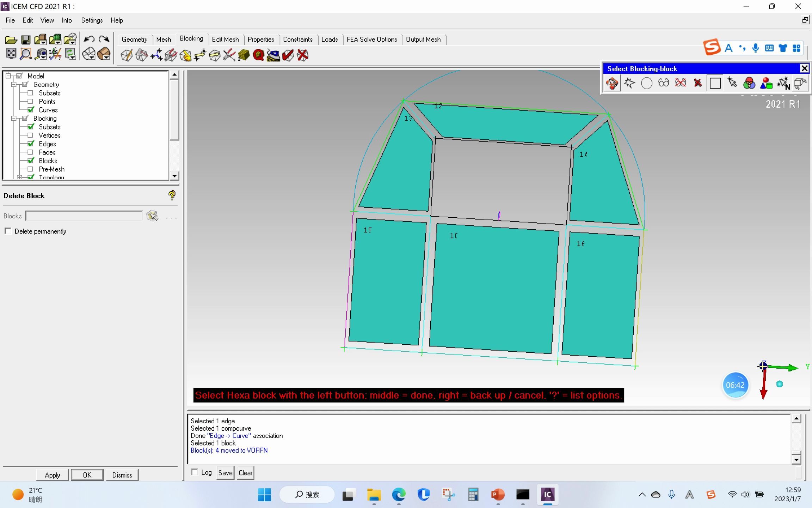Click the circle selection icon in Select Blocking-block
Image resolution: width=812 pixels, height=508 pixels.
[x=646, y=83]
